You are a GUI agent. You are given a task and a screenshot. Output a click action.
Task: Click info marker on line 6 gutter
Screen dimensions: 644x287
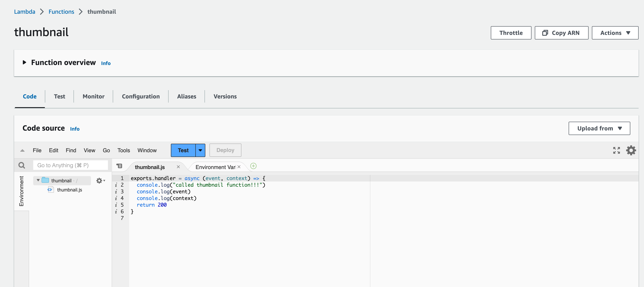[x=116, y=211]
